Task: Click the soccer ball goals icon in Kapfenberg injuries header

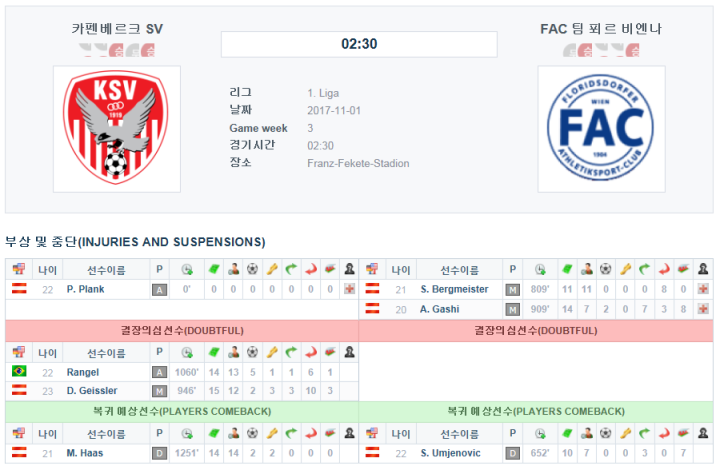Action: point(253,269)
